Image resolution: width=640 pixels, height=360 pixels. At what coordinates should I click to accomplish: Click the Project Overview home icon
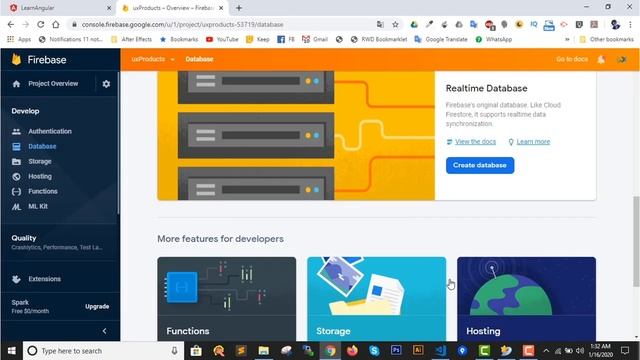[16, 84]
